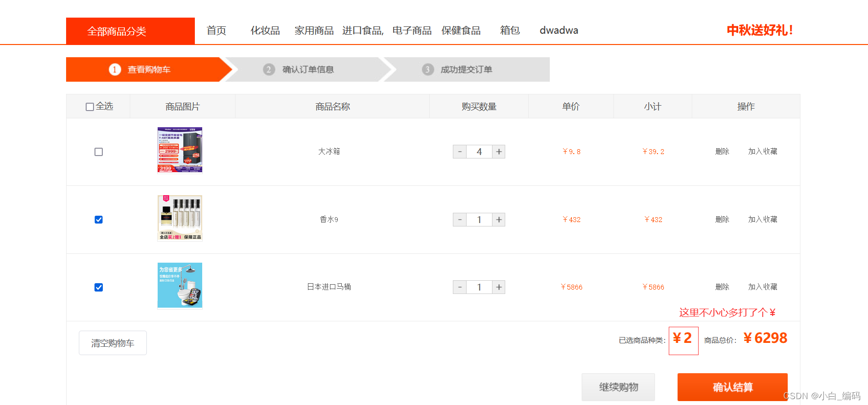868x405 pixels.
Task: Open the 日本进口马桶 product thumbnail
Action: (x=180, y=286)
